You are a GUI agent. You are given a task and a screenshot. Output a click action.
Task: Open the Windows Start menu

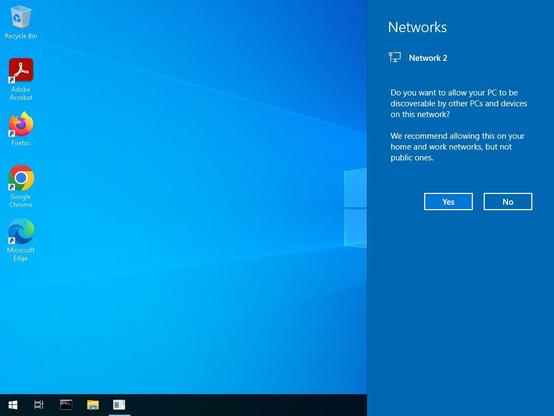click(13, 405)
